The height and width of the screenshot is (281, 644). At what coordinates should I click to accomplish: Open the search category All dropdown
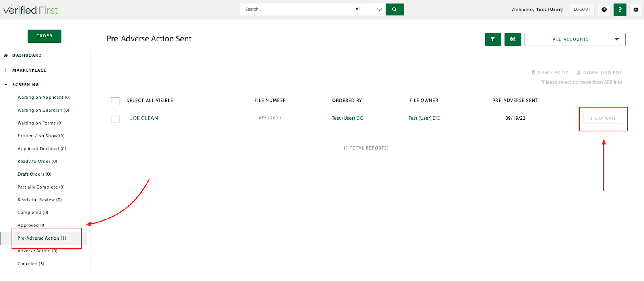tap(368, 9)
